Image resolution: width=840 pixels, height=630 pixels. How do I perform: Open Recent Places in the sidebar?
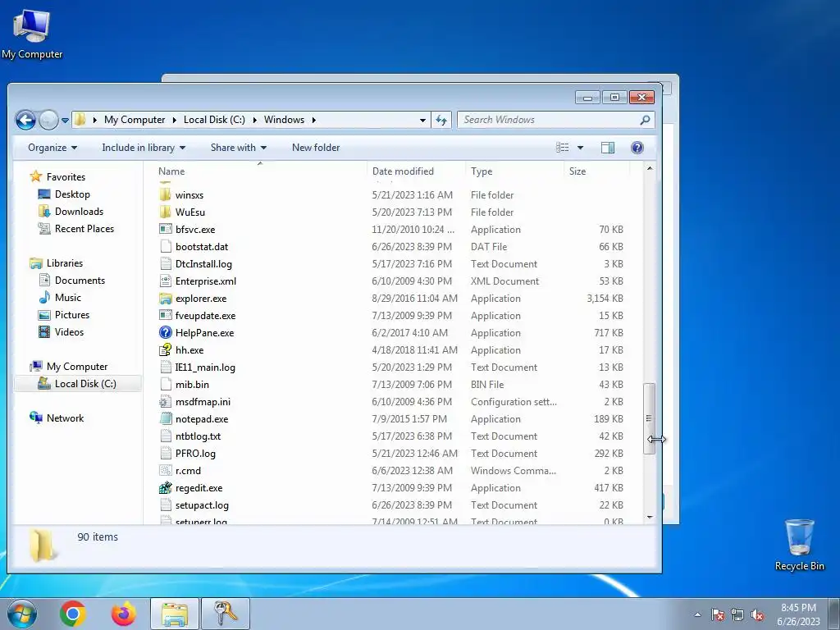pos(76,229)
